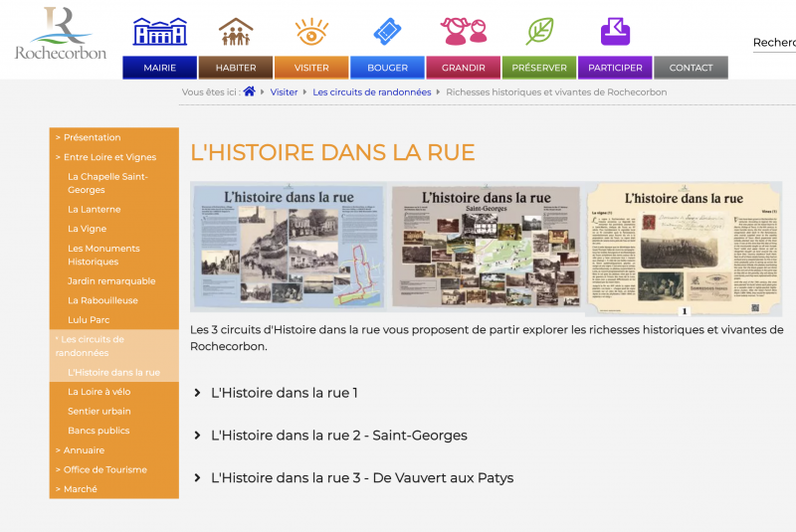This screenshot has width=796, height=532.
Task: Open the CONTACT menu tab
Action: tap(691, 68)
